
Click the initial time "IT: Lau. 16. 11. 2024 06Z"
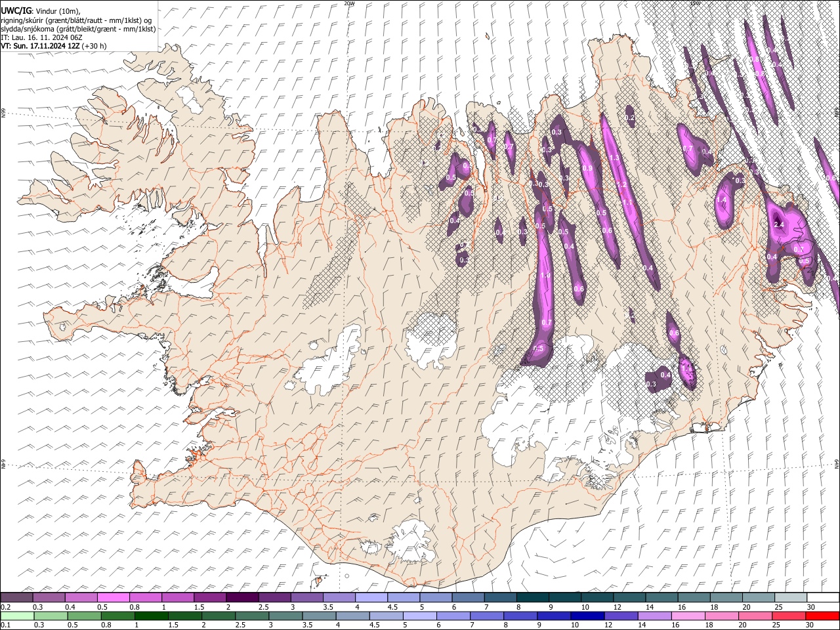[x=41, y=37]
